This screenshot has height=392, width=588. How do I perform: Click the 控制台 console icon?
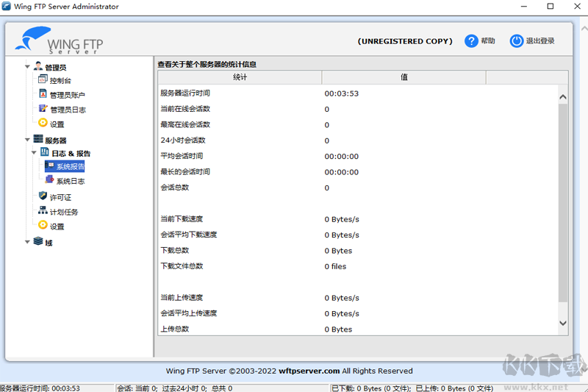click(x=43, y=79)
